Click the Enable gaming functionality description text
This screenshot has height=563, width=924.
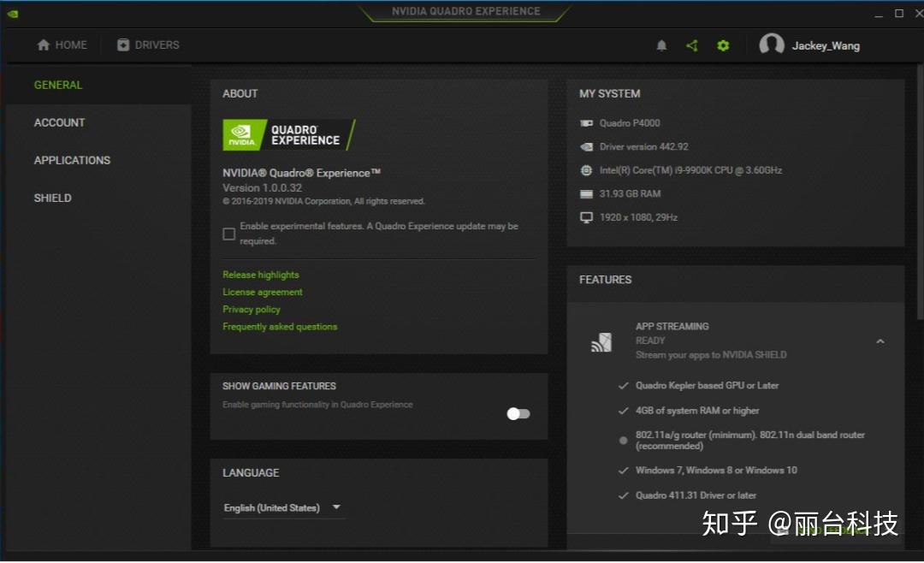point(317,405)
